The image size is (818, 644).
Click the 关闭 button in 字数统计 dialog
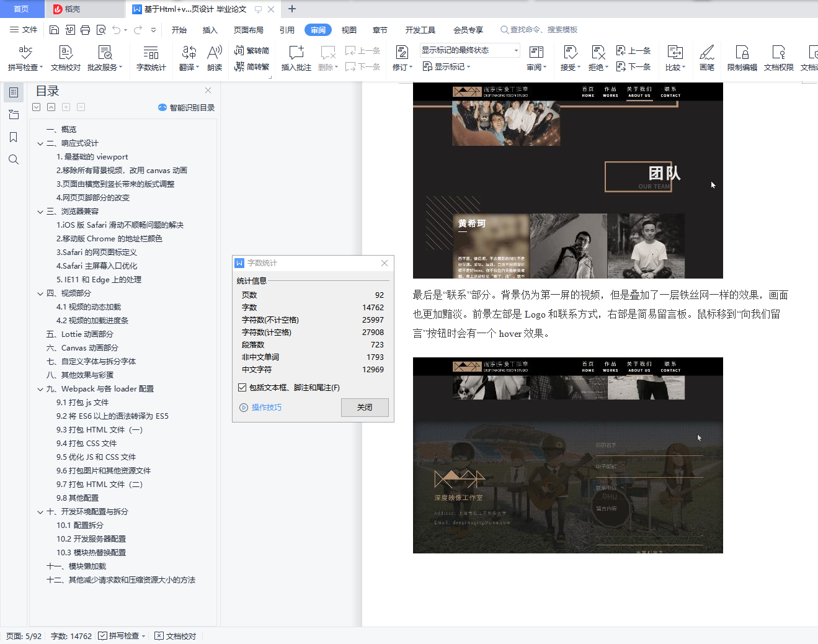(365, 408)
